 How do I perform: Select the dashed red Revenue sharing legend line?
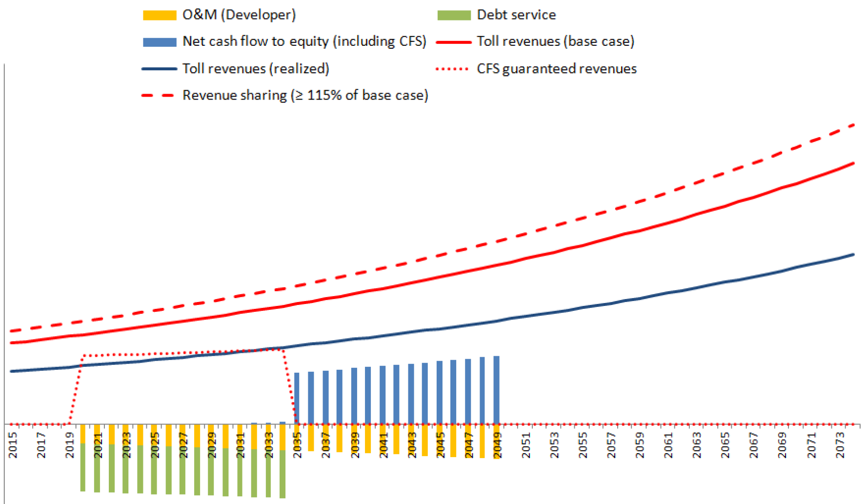[x=158, y=96]
